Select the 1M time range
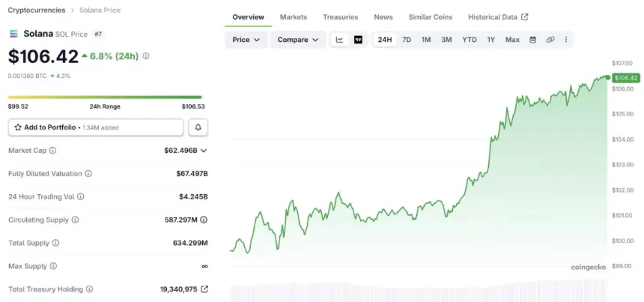The height and width of the screenshot is (302, 644). (x=426, y=40)
